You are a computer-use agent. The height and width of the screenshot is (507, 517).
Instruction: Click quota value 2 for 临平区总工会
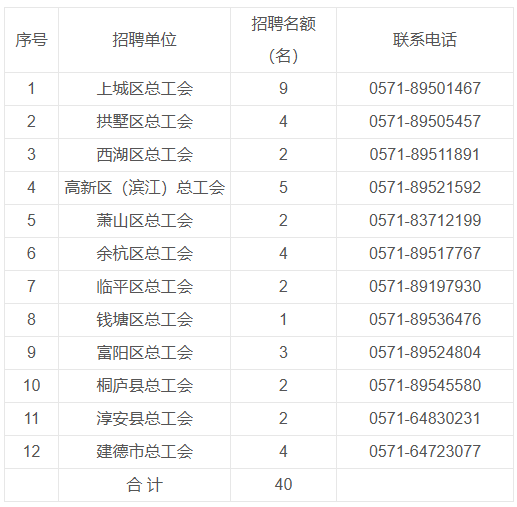click(283, 286)
